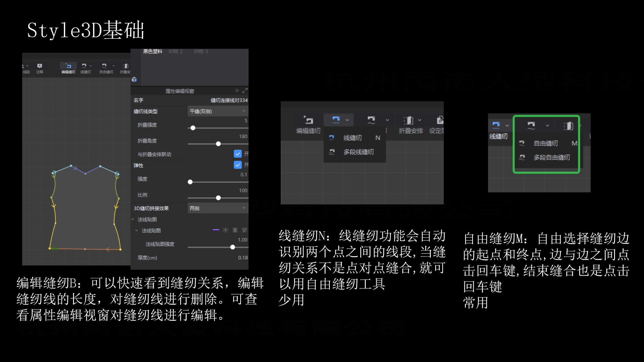The height and width of the screenshot is (362, 644).
Task: Click the Style3D基础 slide title
Action: tap(86, 30)
